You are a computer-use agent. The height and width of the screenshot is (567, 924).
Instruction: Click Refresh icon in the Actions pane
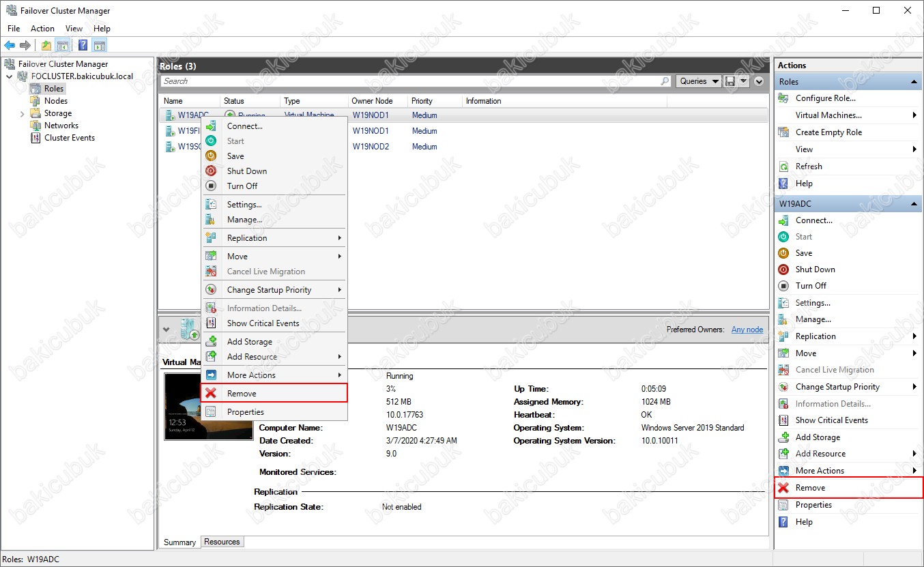(783, 166)
